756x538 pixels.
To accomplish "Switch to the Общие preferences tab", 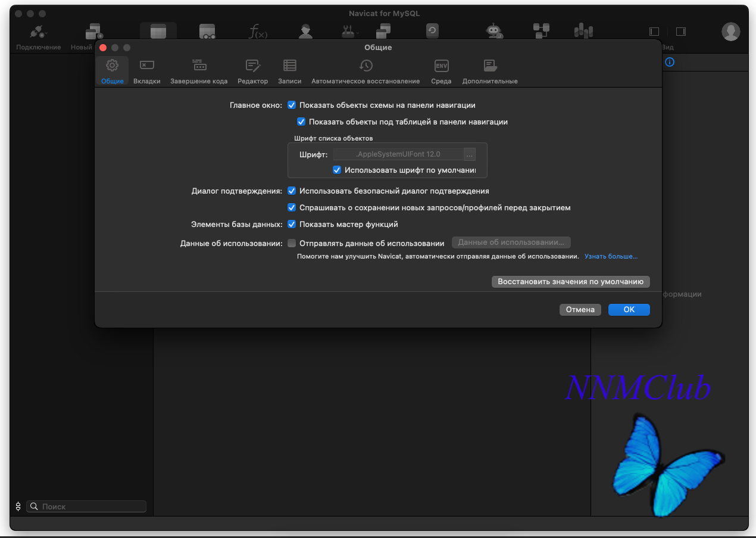I will (x=113, y=71).
